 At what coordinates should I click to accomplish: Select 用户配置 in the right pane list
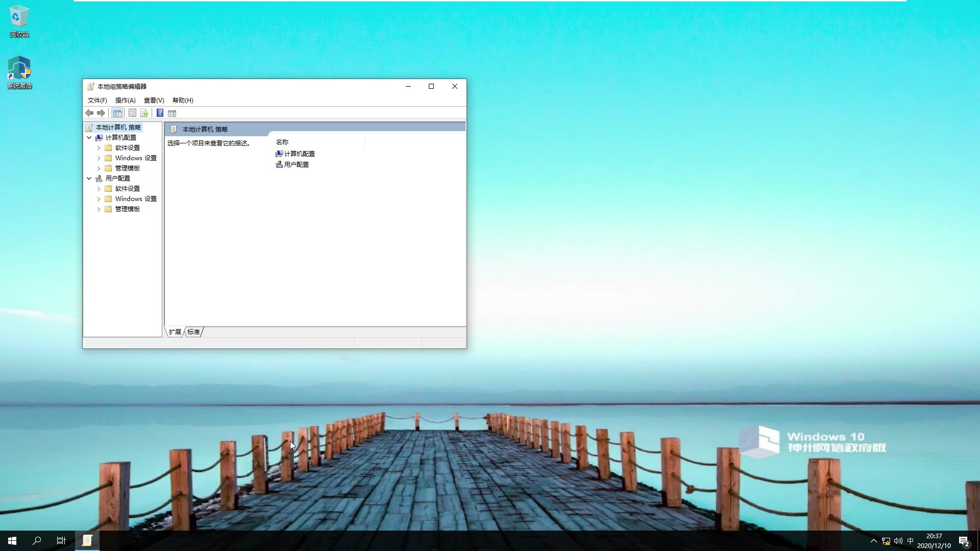point(296,165)
